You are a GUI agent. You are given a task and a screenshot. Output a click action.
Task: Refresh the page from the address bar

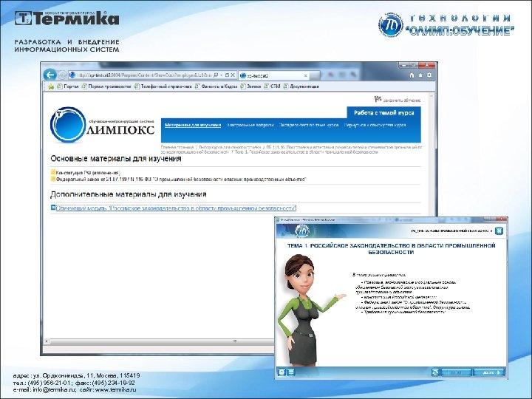coord(228,75)
